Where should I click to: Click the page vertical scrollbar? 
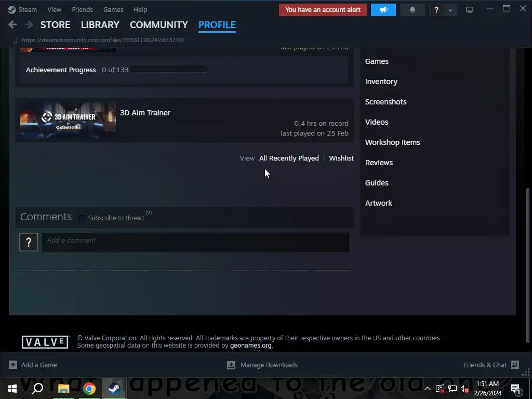[x=527, y=264]
